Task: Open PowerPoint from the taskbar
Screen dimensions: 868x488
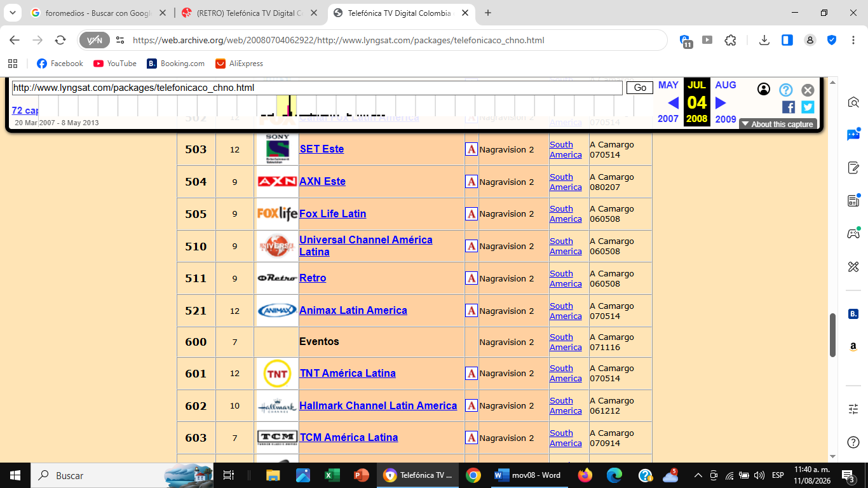Action: pyautogui.click(x=362, y=475)
